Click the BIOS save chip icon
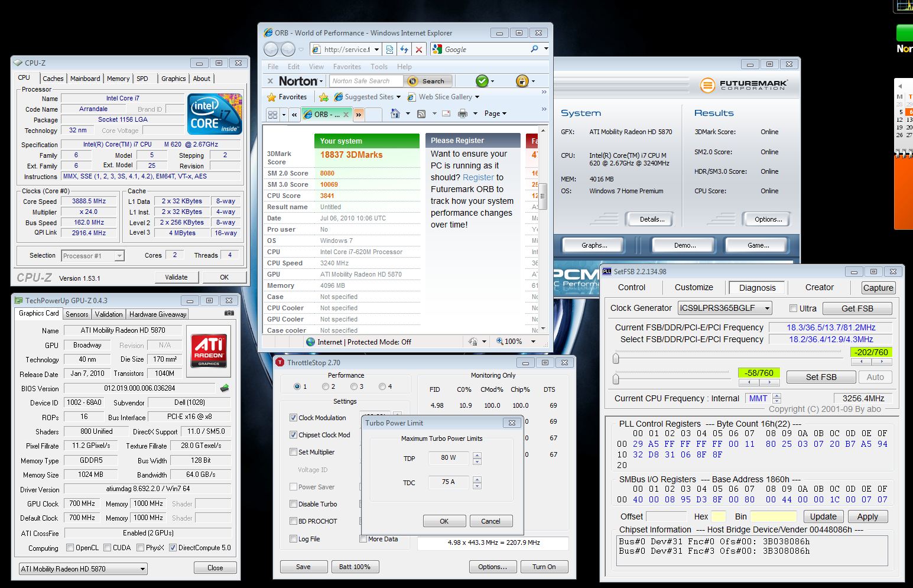913x588 pixels. [x=225, y=388]
